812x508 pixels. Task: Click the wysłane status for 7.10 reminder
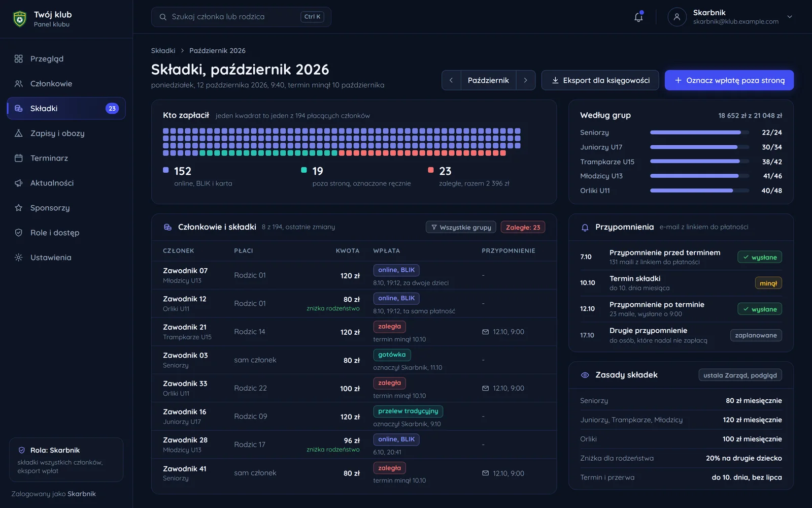click(x=760, y=258)
